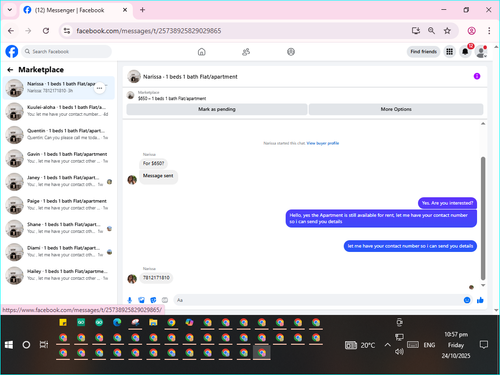Click the GIF icon
Screen dimensions: 500x375
coord(165,300)
